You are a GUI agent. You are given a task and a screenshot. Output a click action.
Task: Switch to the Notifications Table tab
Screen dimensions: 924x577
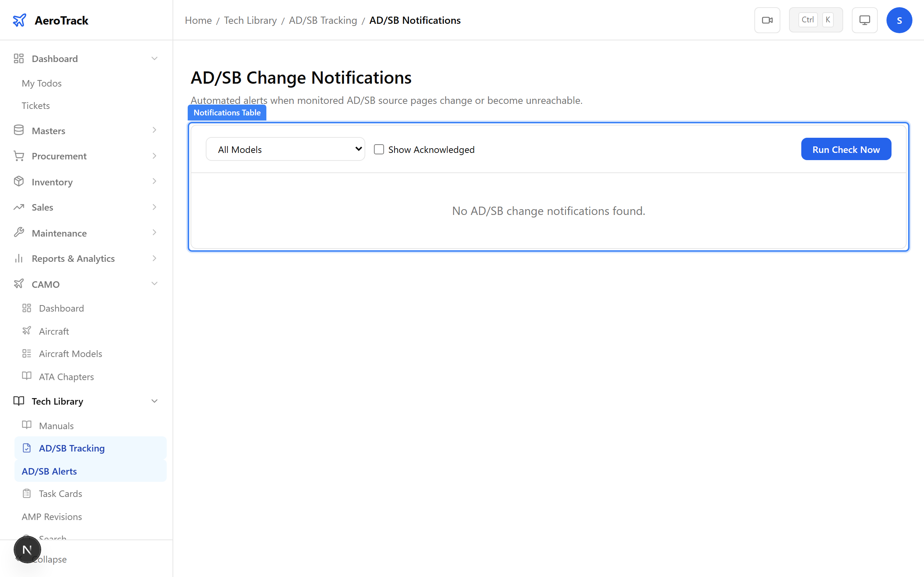(x=227, y=112)
